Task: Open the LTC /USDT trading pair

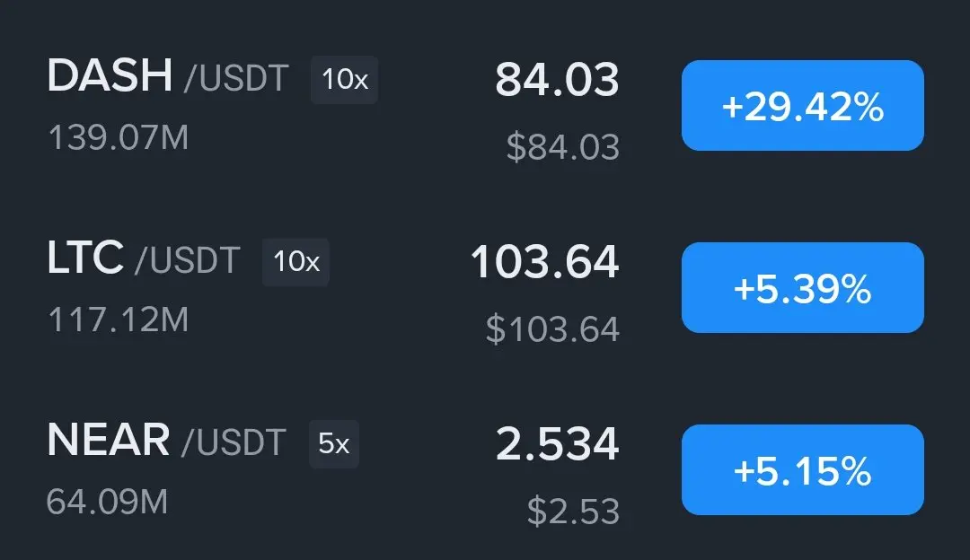Action: coord(144,258)
